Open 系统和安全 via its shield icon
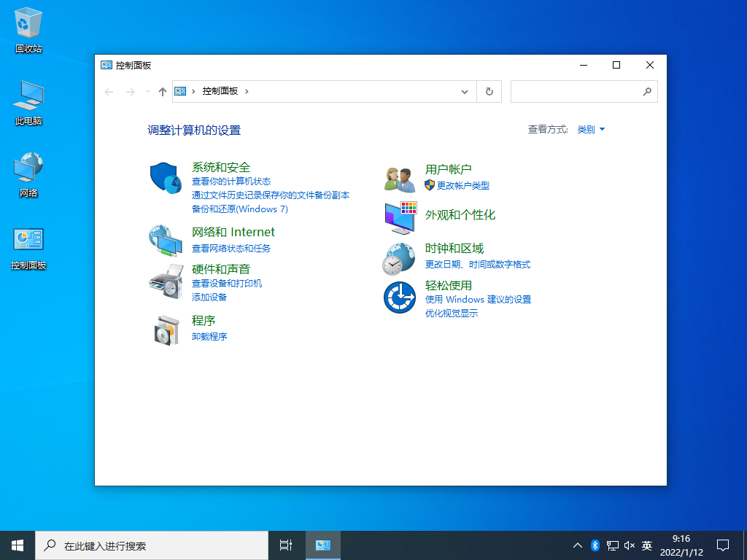The width and height of the screenshot is (747, 560). click(165, 176)
